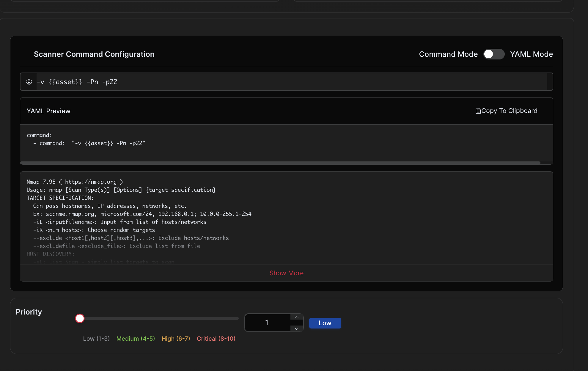Click the YAML Mode label
The width and height of the screenshot is (588, 371).
point(532,54)
